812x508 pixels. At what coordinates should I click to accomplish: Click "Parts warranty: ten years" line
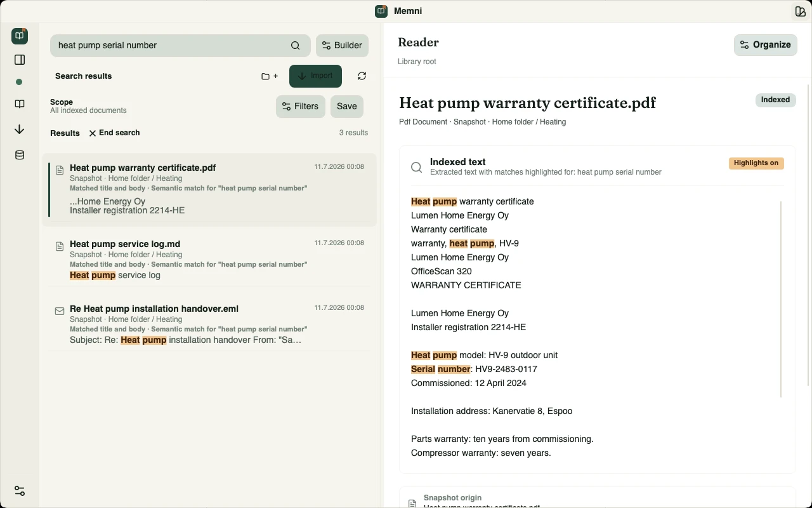[502, 439]
